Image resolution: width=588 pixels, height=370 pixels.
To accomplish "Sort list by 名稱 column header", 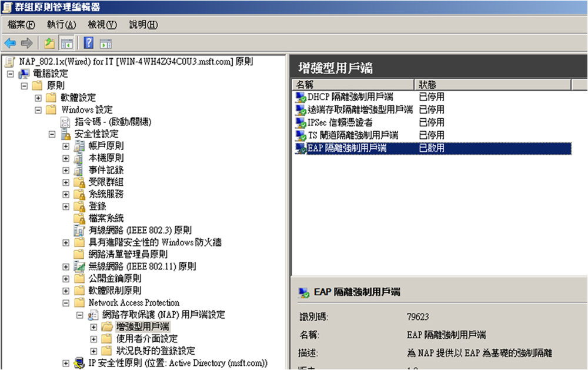I will pos(353,85).
